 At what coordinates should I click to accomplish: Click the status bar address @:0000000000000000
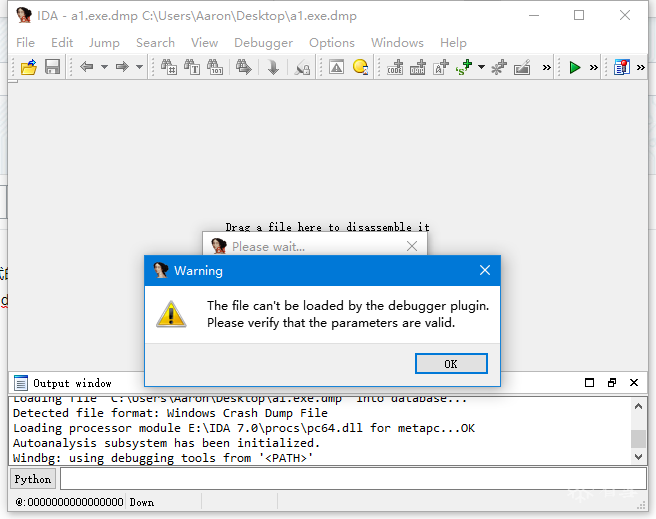coord(69,502)
